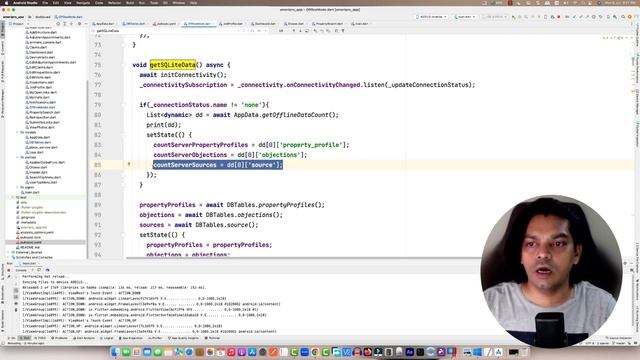The image size is (640, 360).
Task: Open Music app from the Dock
Action: (231, 352)
